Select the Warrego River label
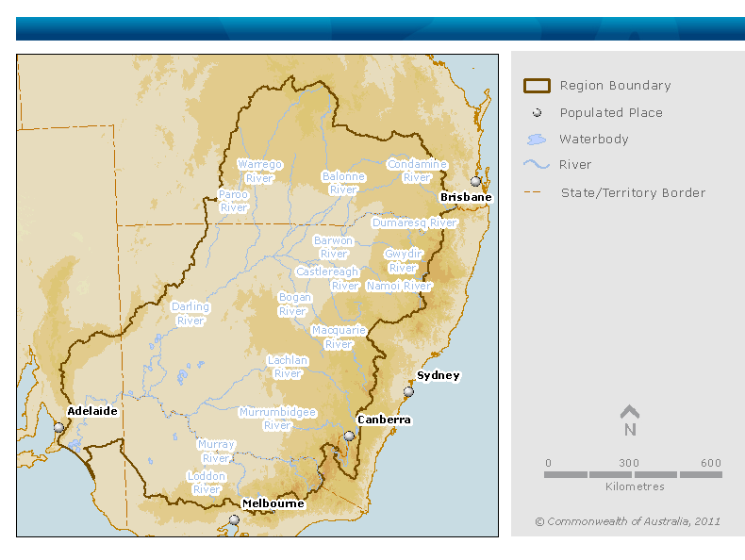 point(259,172)
